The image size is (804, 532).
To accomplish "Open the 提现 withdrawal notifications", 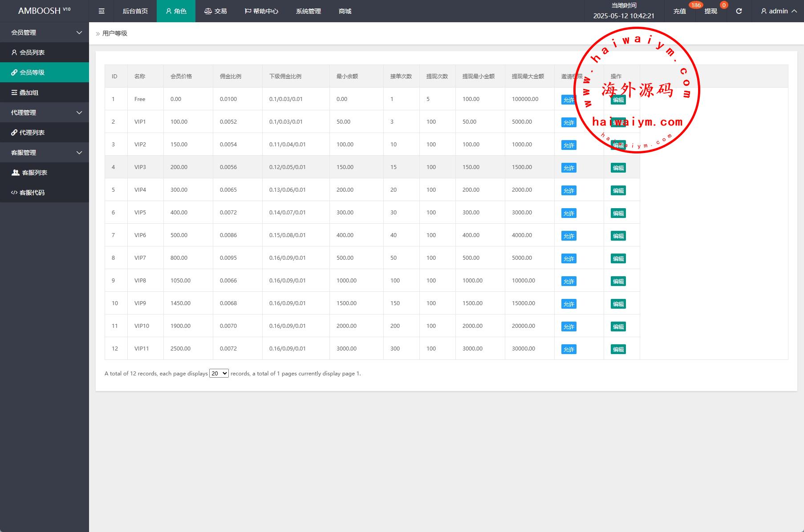I will click(711, 11).
